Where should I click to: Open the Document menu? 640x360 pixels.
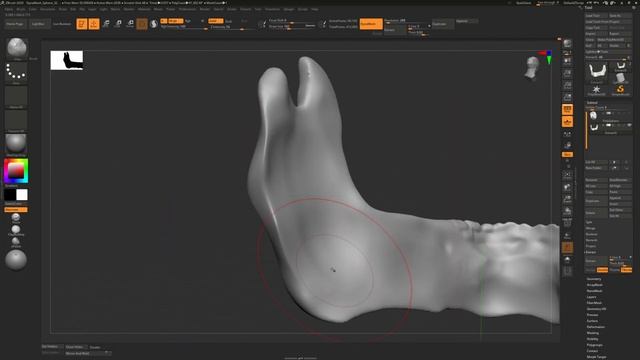48,9
